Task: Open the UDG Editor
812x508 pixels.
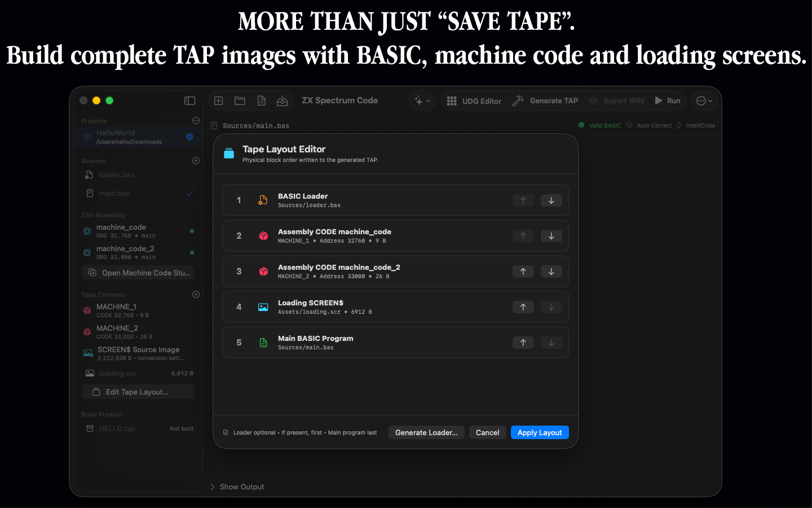Action: pos(474,101)
